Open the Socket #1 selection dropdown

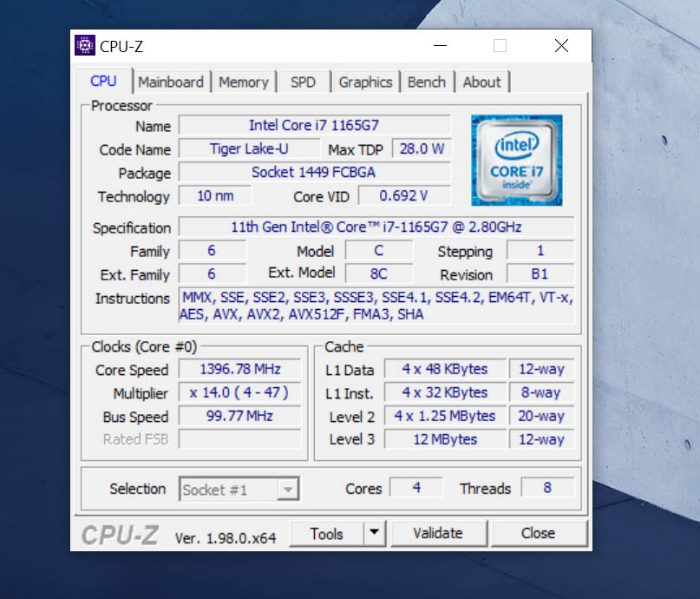[x=239, y=489]
